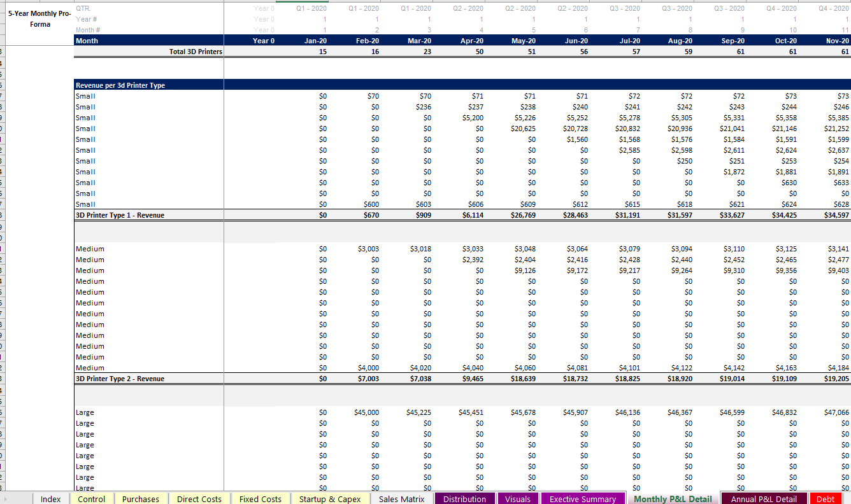Select Type 1 revenue total $34,597
The height and width of the screenshot is (504, 851).
pyautogui.click(x=836, y=215)
